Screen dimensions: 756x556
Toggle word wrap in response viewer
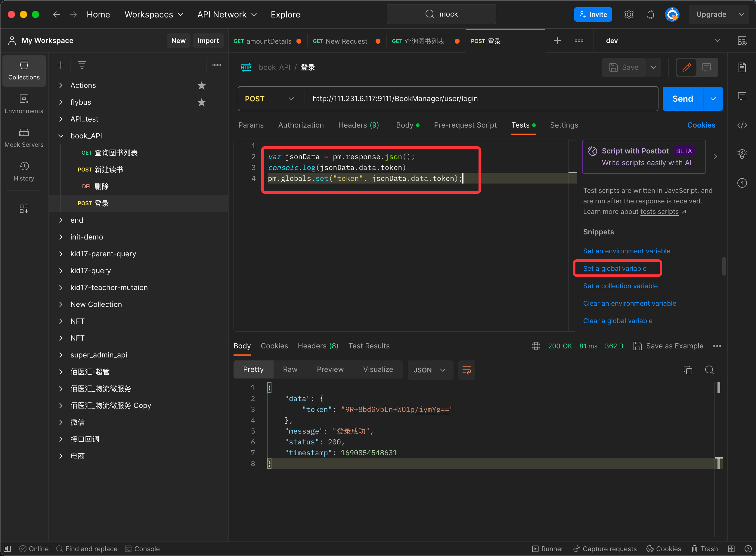(x=466, y=370)
